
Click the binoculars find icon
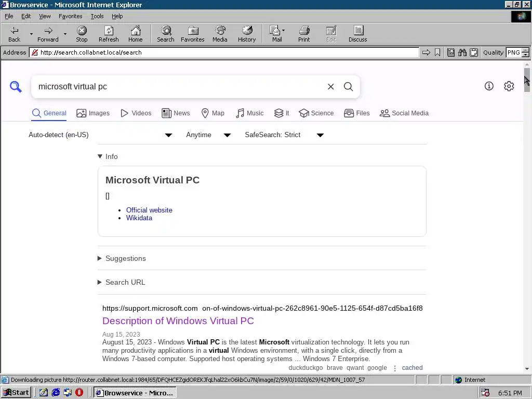(x=462, y=52)
